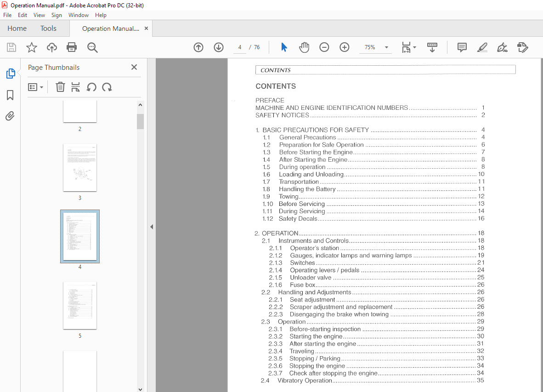Screen dimensions: 543x392
Task: Collapse the navigation pane arrow
Action: click(x=152, y=227)
